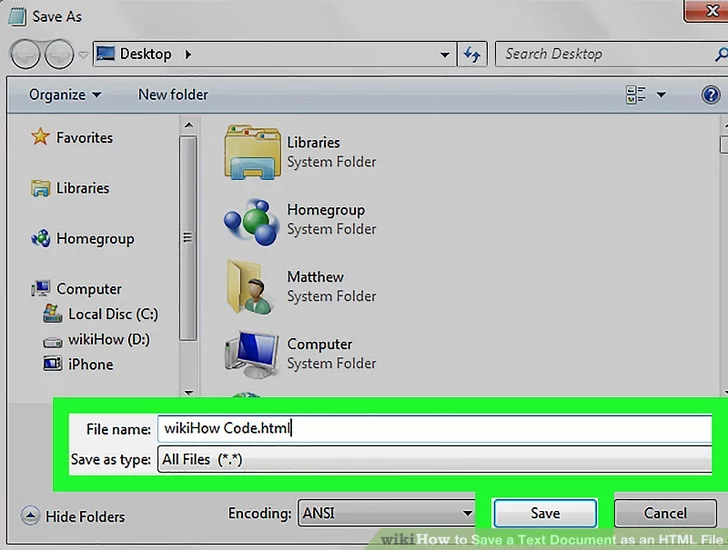Click New folder in the toolbar

[173, 95]
